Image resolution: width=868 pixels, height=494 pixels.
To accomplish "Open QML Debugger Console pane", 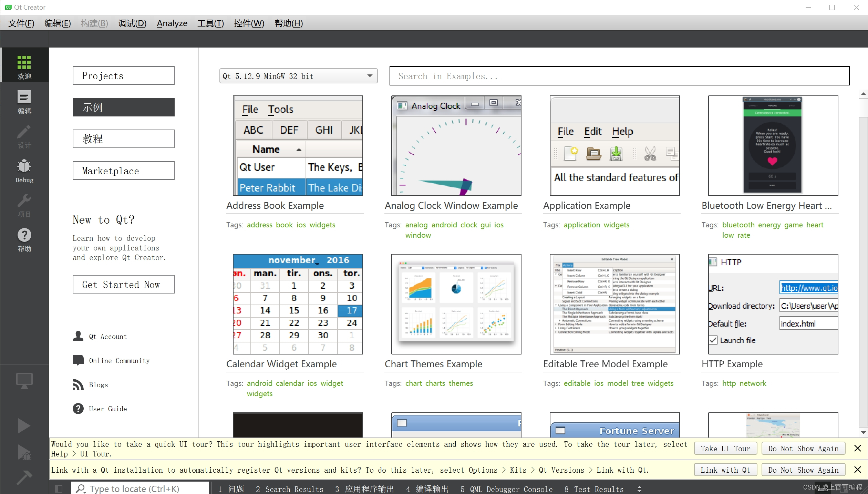I will [x=506, y=489].
